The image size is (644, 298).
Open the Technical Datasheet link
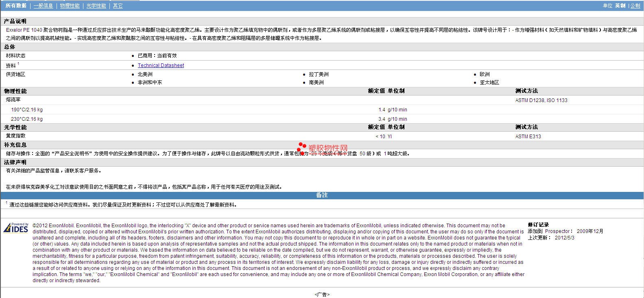coord(161,65)
